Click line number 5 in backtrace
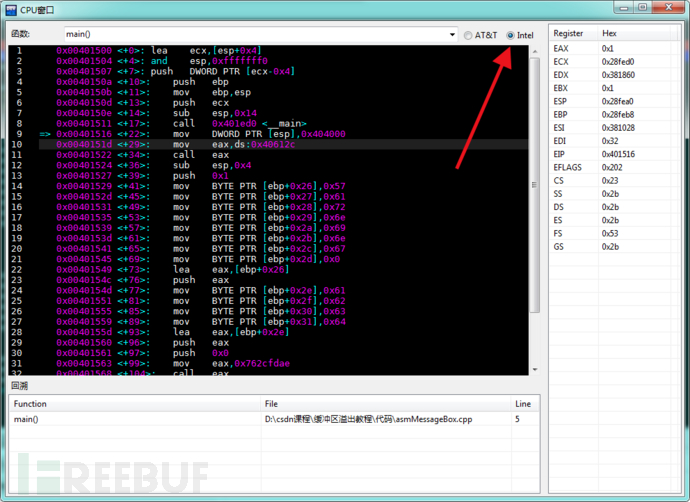The height and width of the screenshot is (502, 690). click(x=518, y=419)
